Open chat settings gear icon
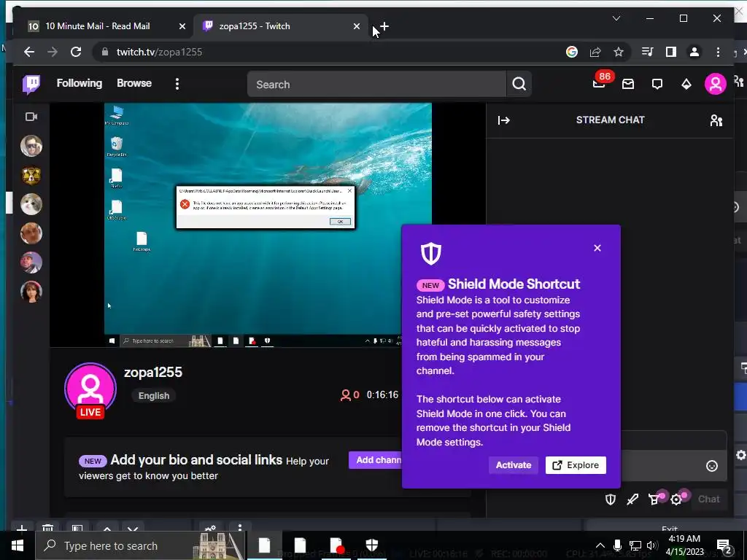 click(x=677, y=499)
